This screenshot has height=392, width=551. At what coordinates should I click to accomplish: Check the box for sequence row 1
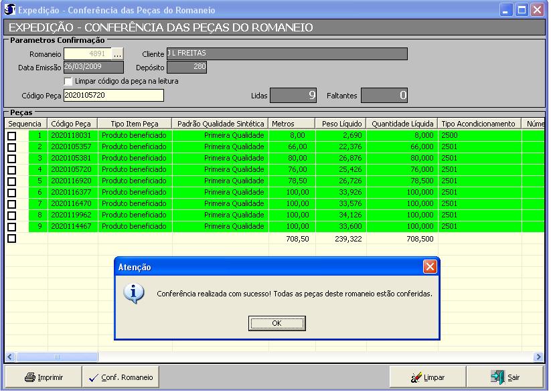point(12,136)
